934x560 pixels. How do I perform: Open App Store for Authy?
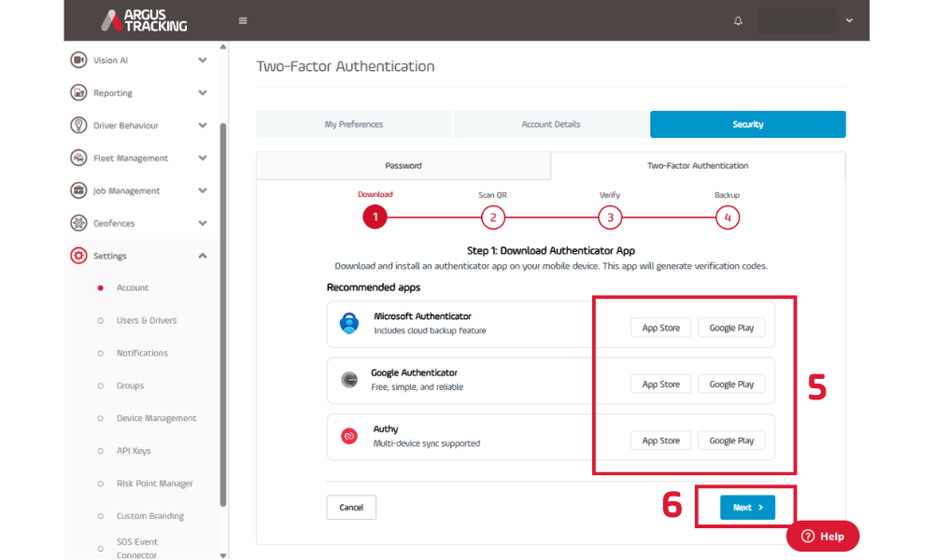point(660,441)
